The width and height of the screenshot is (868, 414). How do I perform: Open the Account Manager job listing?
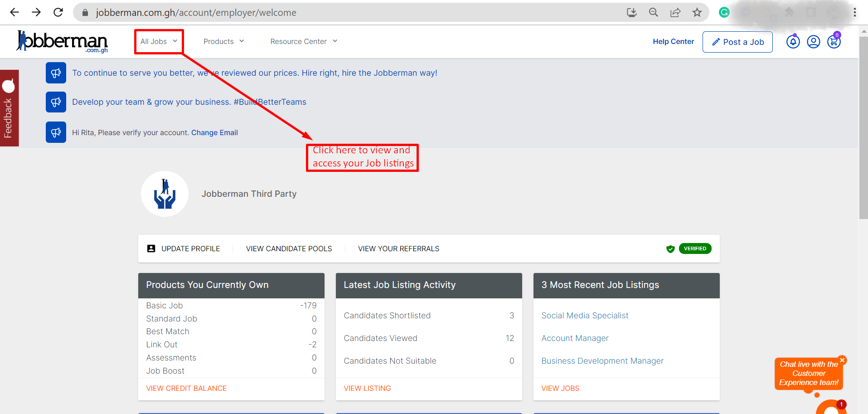pyautogui.click(x=575, y=338)
